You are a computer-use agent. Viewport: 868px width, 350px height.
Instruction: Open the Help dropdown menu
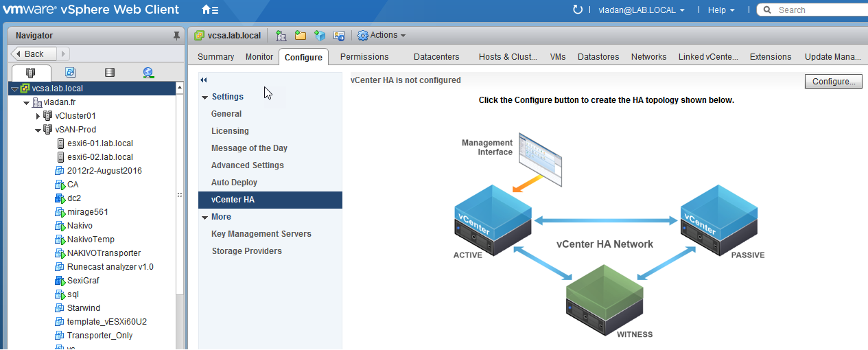(x=721, y=10)
